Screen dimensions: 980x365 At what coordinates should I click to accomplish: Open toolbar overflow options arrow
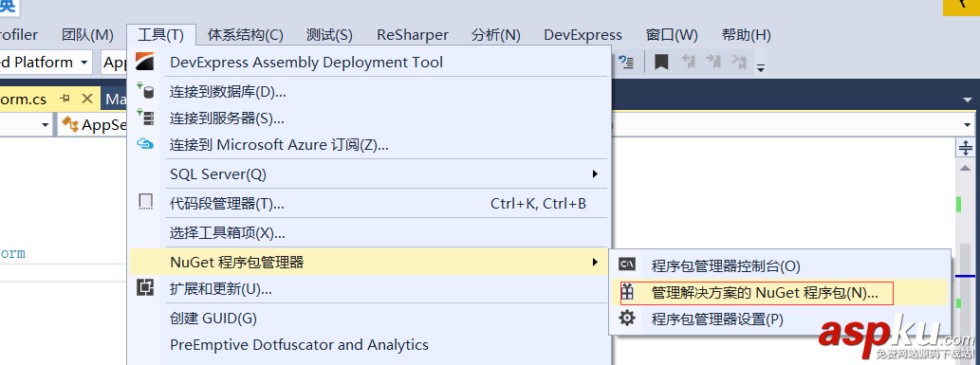pos(761,68)
